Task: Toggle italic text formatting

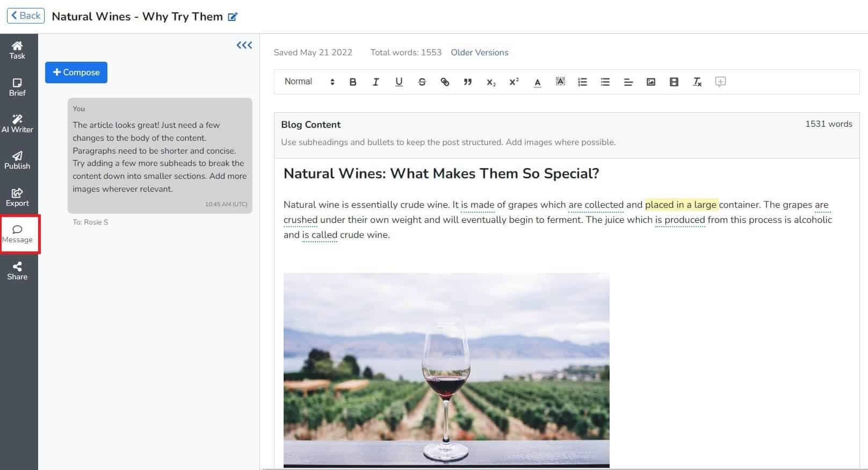Action: [x=375, y=82]
